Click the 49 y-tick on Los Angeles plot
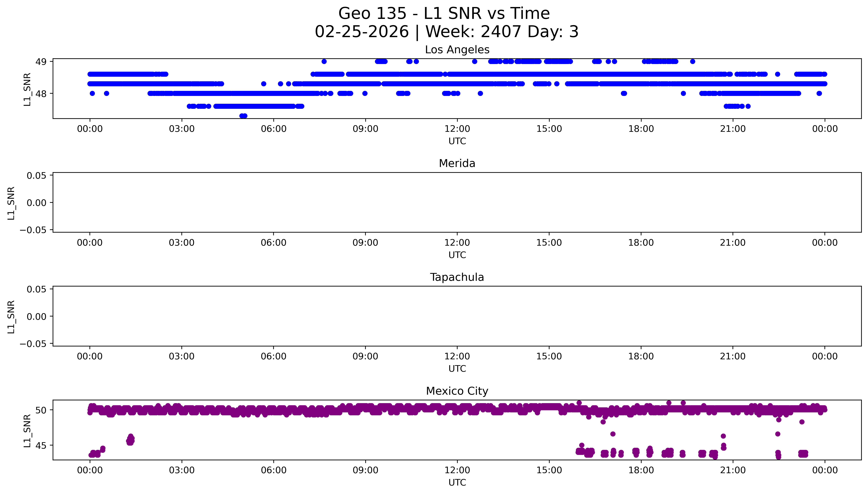This screenshot has width=868, height=494. pos(41,62)
